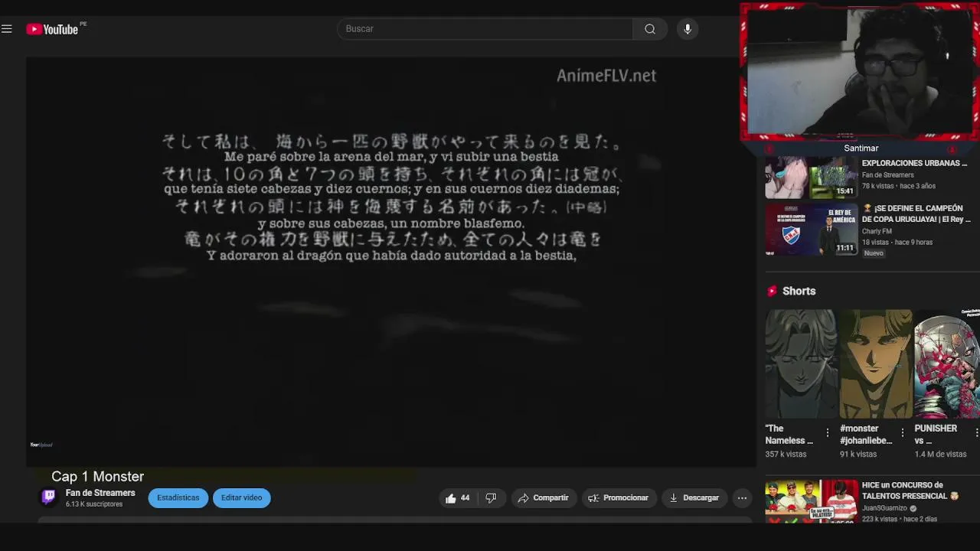This screenshot has height=551, width=980.
Task: Open Fan de Streamers channel name link
Action: (x=100, y=493)
